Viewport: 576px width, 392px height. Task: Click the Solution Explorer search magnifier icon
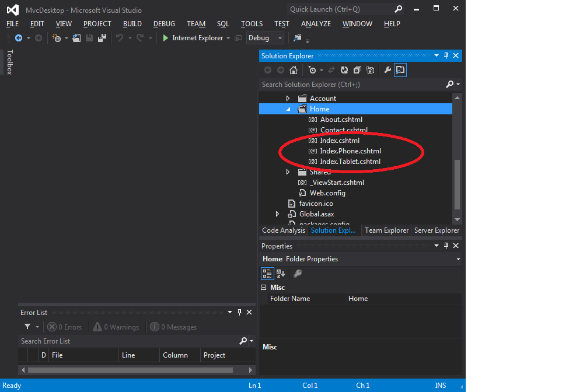click(449, 85)
